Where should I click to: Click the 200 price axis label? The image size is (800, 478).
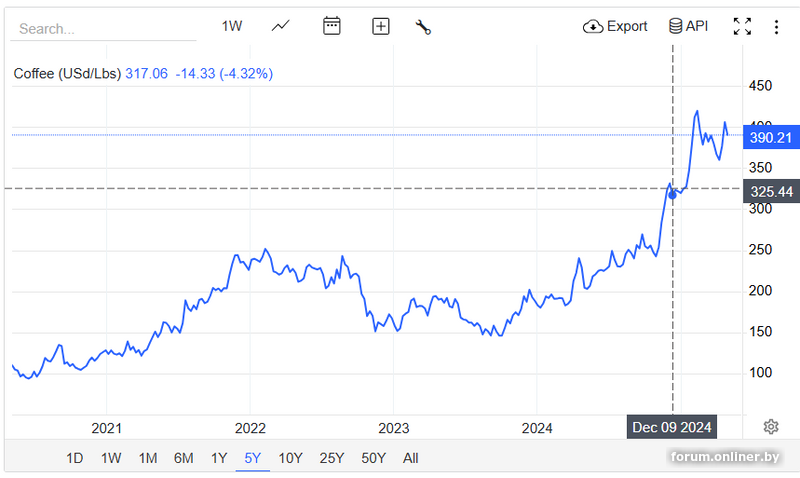pos(760,291)
